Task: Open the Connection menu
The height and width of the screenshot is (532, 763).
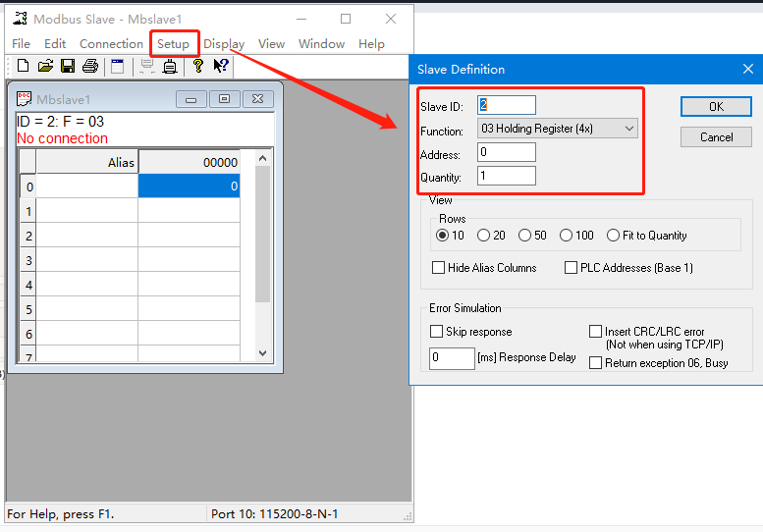Action: [x=111, y=43]
